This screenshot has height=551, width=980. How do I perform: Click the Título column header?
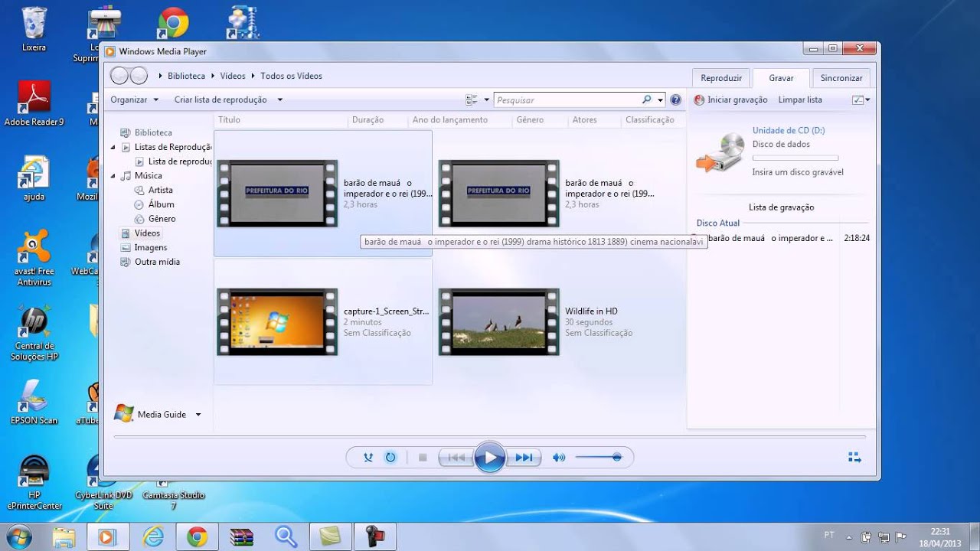[x=281, y=120]
